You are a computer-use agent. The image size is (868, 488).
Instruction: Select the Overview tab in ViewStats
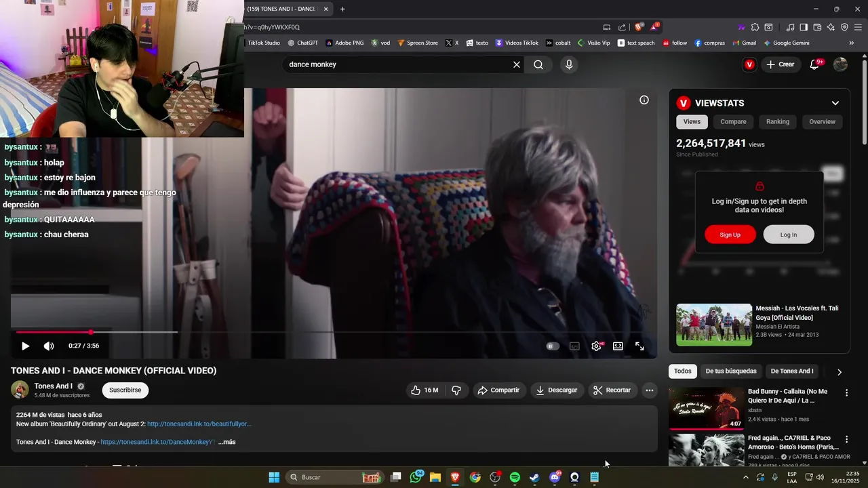click(822, 122)
